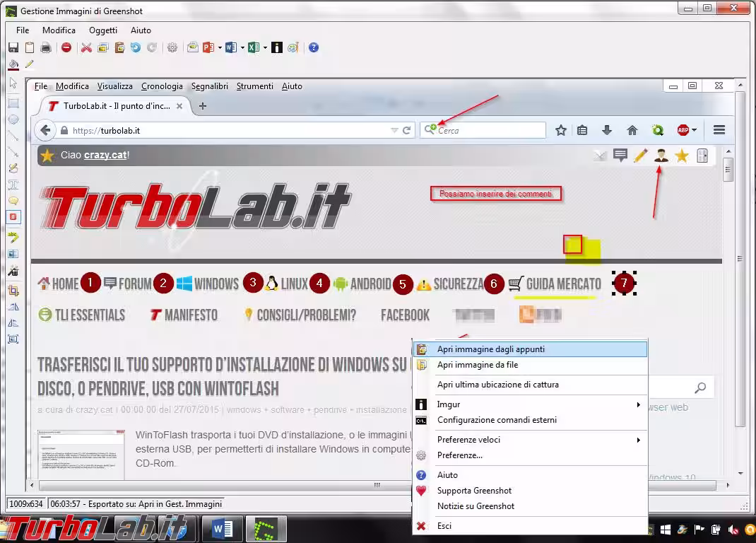Open the Modifica menu in Greenshot editor
The width and height of the screenshot is (756, 543).
coord(59,30)
